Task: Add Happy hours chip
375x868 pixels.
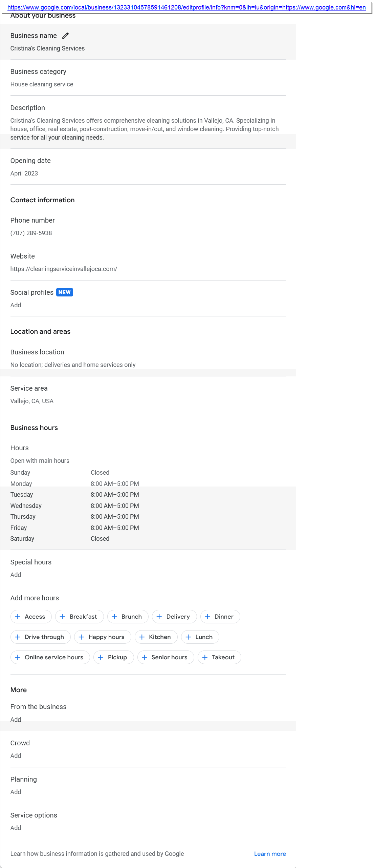Action: [x=103, y=637]
